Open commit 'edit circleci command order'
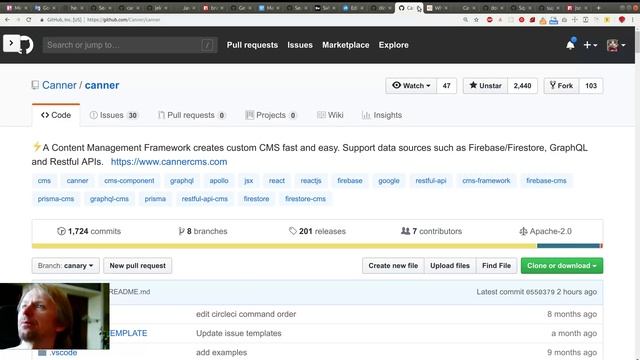640x360 pixels. (x=246, y=314)
